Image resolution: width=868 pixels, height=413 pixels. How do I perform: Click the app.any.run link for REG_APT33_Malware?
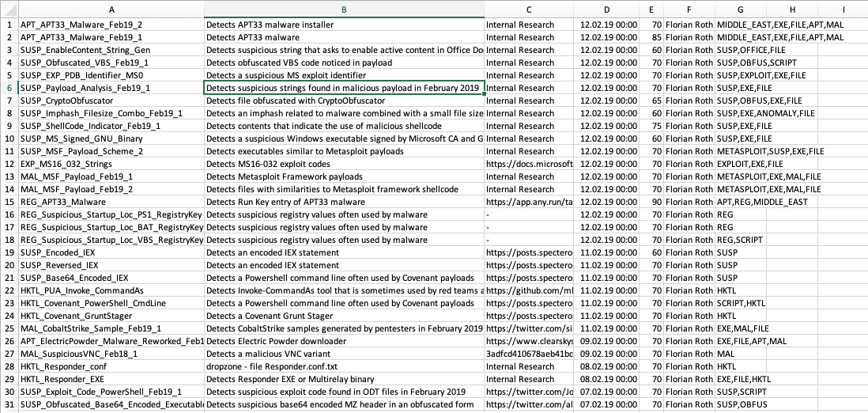coord(529,202)
